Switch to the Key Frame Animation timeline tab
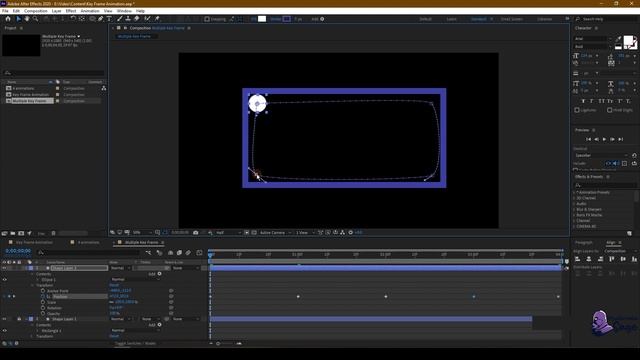The height and width of the screenshot is (360, 640). click(34, 242)
